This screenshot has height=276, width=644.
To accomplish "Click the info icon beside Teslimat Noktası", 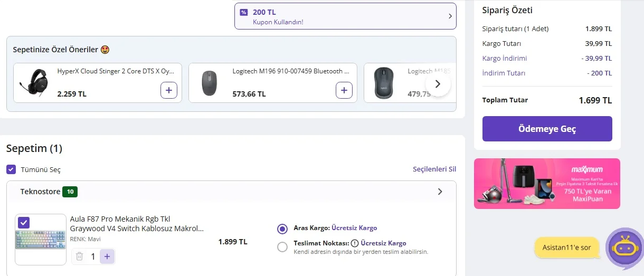I will [x=355, y=243].
